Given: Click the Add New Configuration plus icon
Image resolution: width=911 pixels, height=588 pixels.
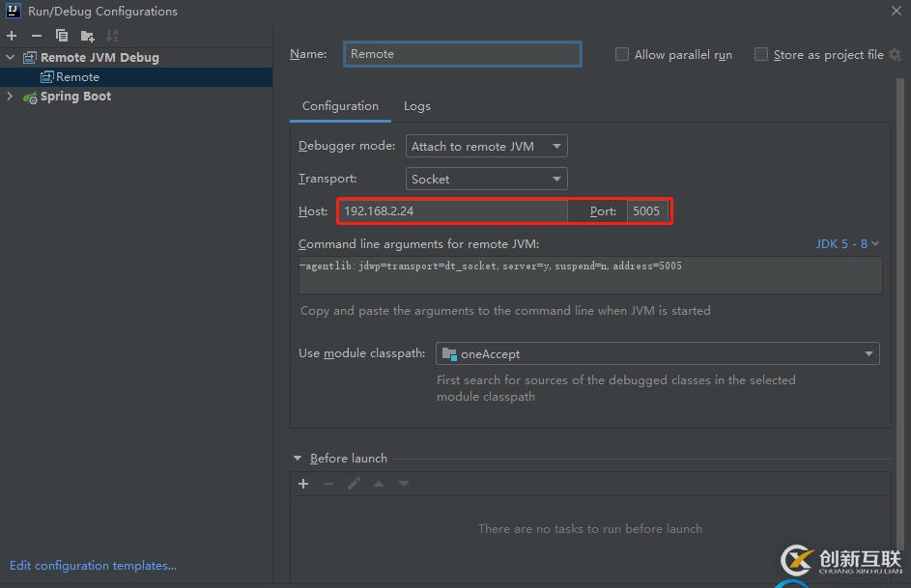Looking at the screenshot, I should point(12,36).
